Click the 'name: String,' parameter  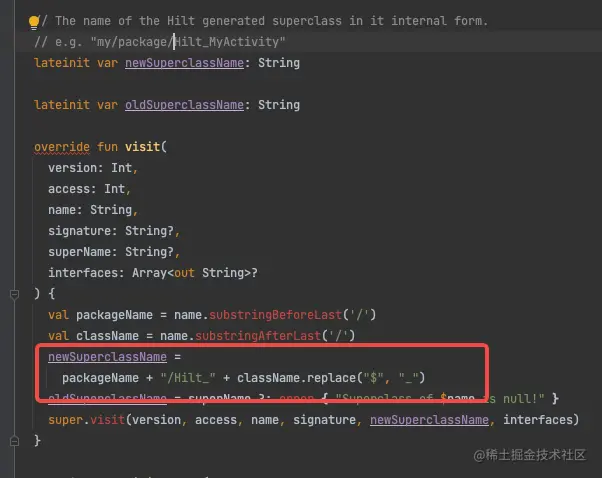point(93,210)
